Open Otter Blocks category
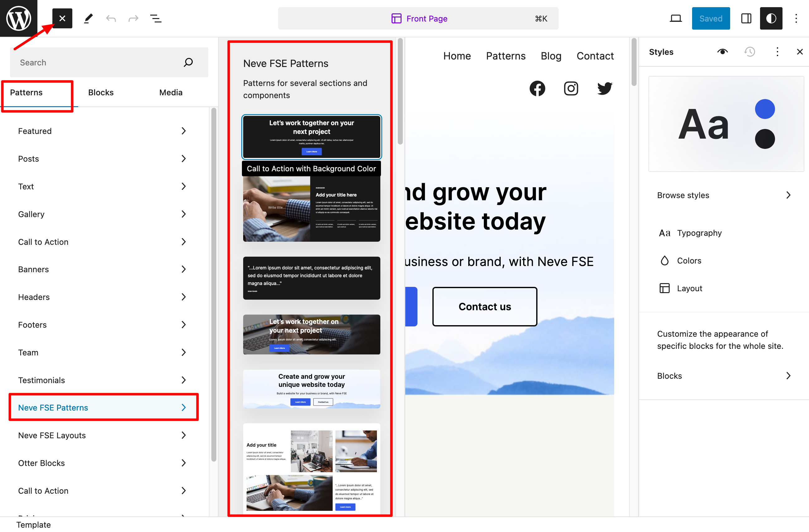Viewport: 809px width, 532px height. pyautogui.click(x=102, y=463)
